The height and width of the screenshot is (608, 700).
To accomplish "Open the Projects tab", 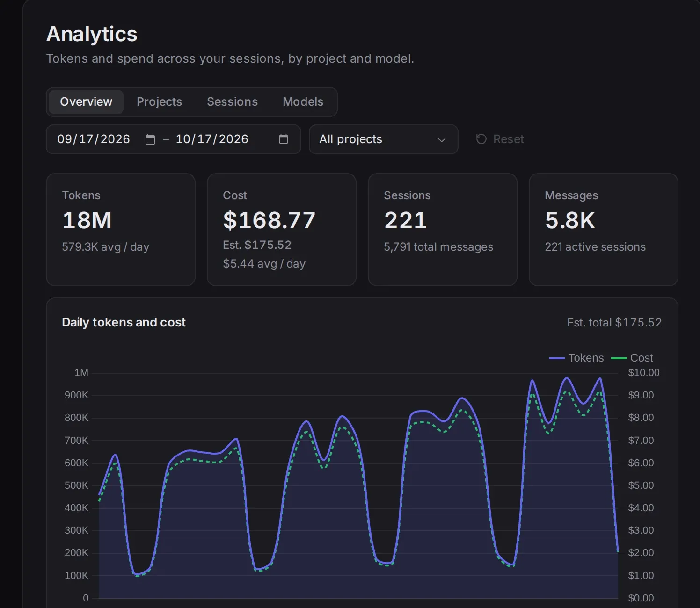I will [159, 102].
